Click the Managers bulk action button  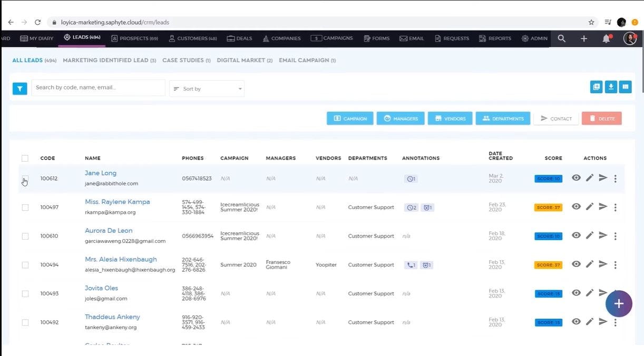click(x=401, y=118)
